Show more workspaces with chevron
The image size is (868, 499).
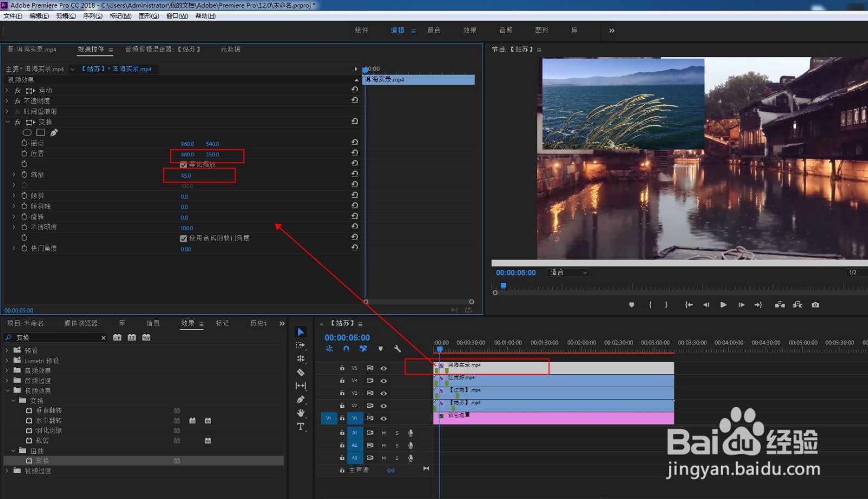(x=612, y=30)
